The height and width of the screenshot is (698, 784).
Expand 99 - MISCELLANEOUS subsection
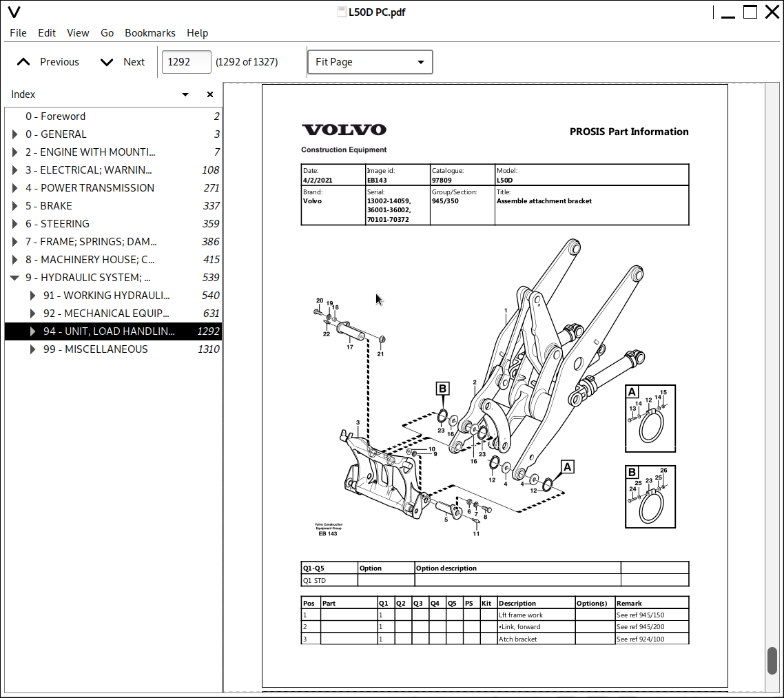[x=32, y=349]
